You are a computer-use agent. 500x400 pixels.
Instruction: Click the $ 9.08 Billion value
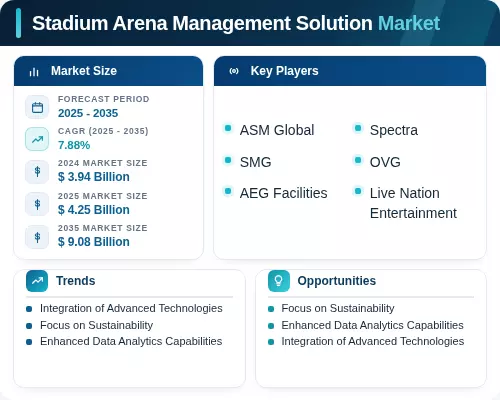94,242
